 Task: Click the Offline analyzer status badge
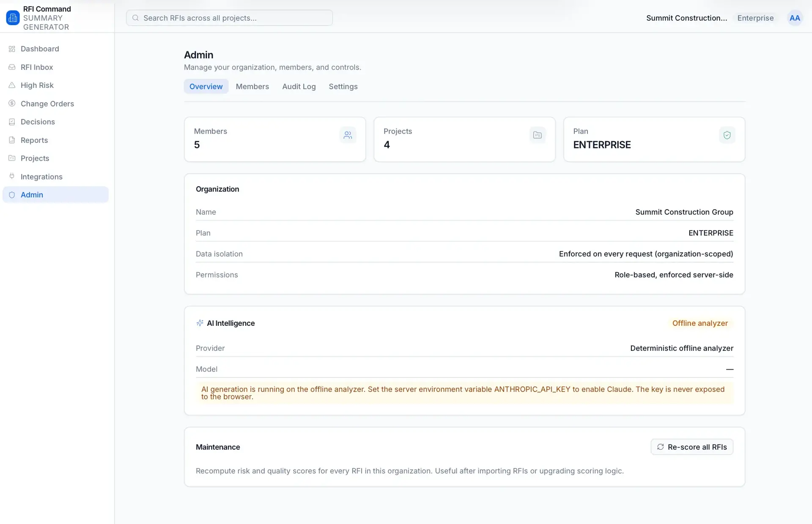[700, 323]
